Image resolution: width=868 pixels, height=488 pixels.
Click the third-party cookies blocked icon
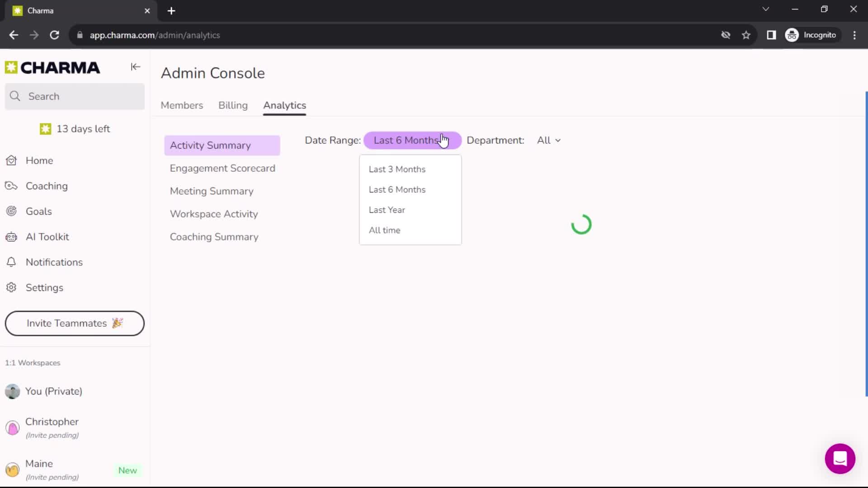(726, 35)
